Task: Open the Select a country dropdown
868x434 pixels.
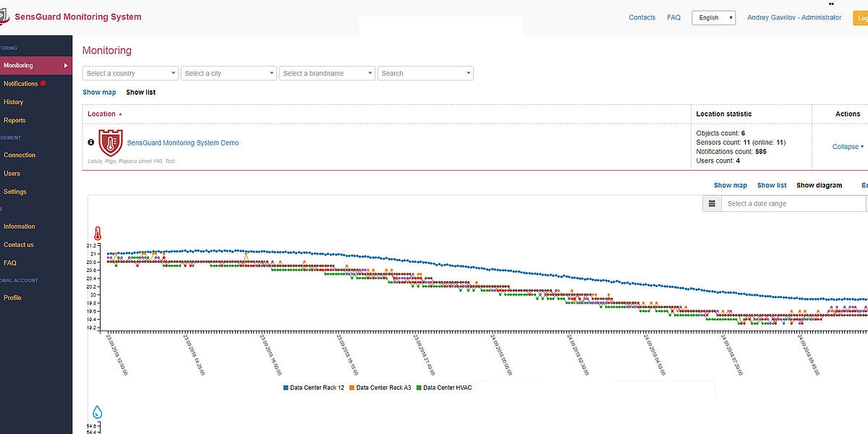Action: tap(130, 73)
